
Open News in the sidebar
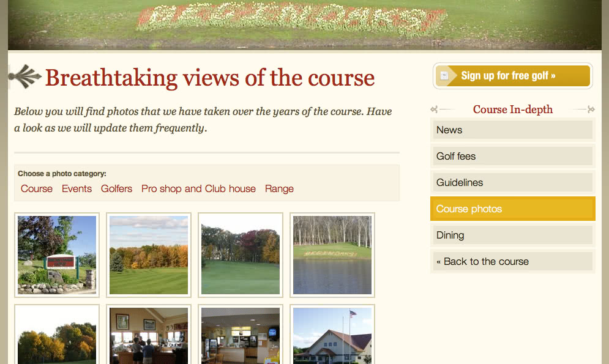coord(513,130)
